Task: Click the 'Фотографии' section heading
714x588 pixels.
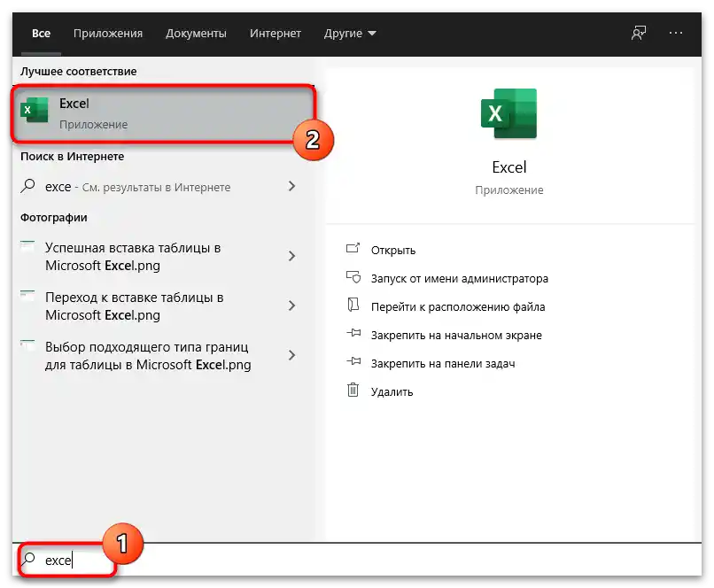Action: point(54,218)
